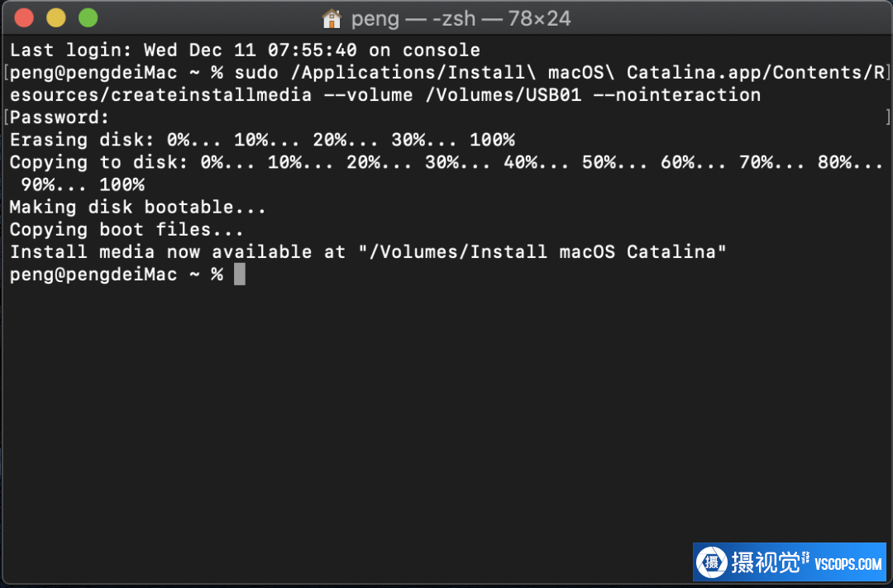The width and height of the screenshot is (893, 588).
Task: Click the camera logo in the watermark
Action: pyautogui.click(x=712, y=563)
